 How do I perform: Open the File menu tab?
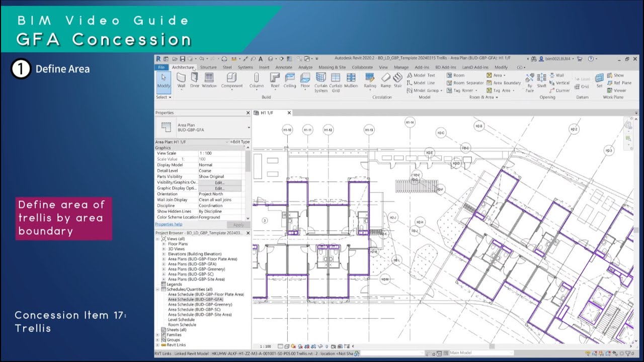coord(161,67)
